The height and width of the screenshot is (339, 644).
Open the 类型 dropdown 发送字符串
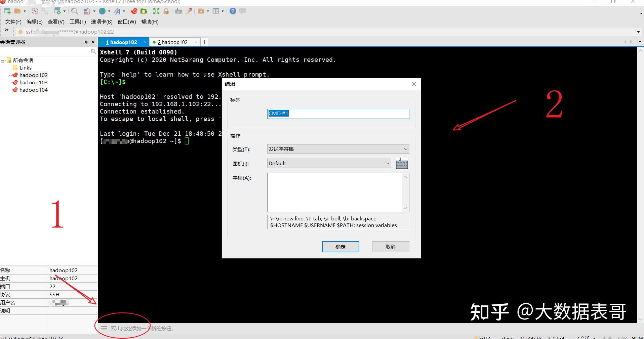338,149
